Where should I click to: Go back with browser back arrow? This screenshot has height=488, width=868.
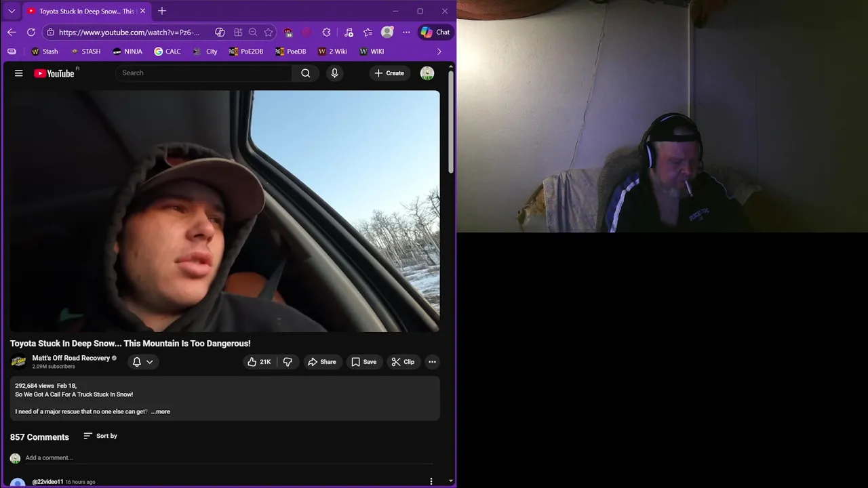(12, 32)
